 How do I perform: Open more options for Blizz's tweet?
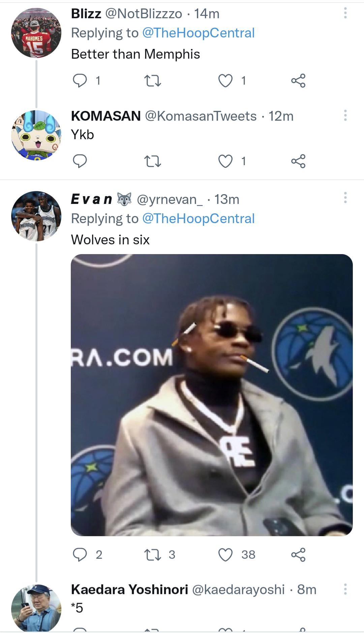point(345,13)
